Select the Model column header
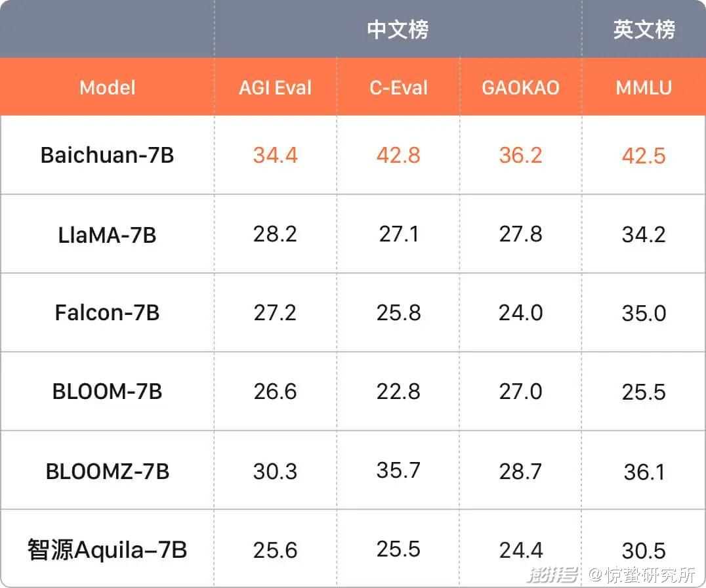The height and width of the screenshot is (588, 706). (x=108, y=87)
